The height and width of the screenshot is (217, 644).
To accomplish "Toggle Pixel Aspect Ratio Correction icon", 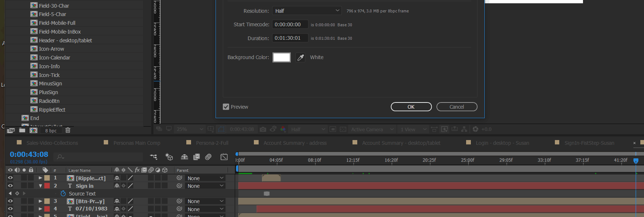I will click(434, 129).
